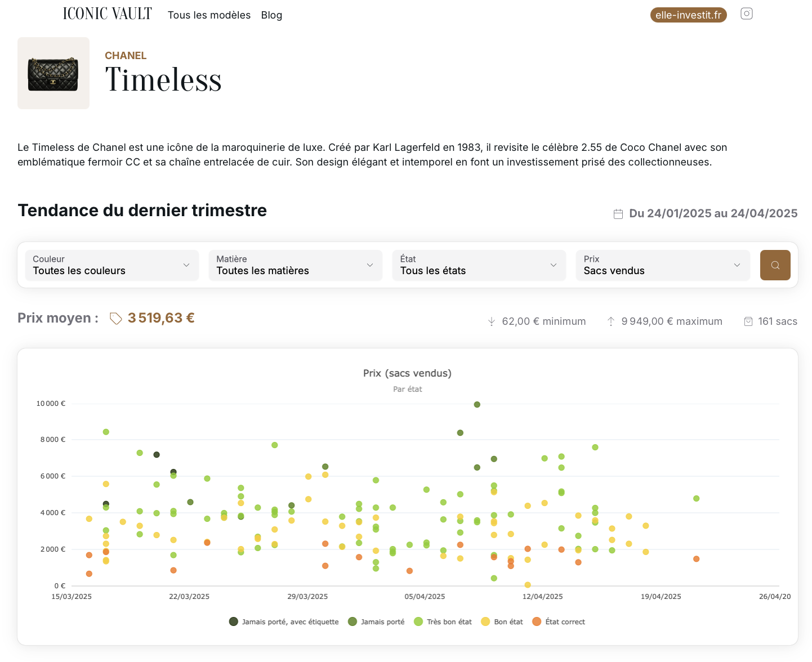The height and width of the screenshot is (662, 812).
Task: Click the ICONIC VAULT logo
Action: click(107, 14)
